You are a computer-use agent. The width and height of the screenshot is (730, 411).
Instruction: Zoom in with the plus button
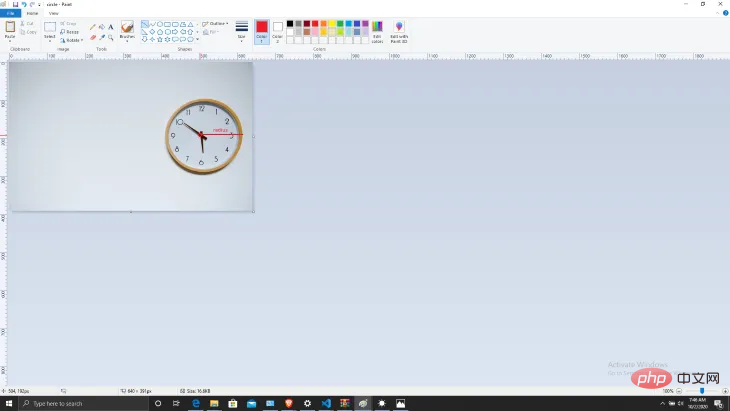725,391
